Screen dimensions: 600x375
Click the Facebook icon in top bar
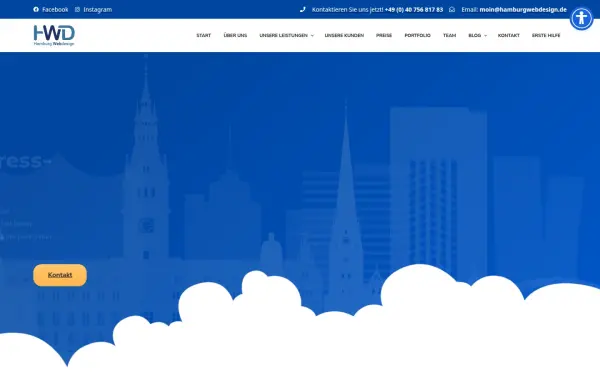pos(36,9)
